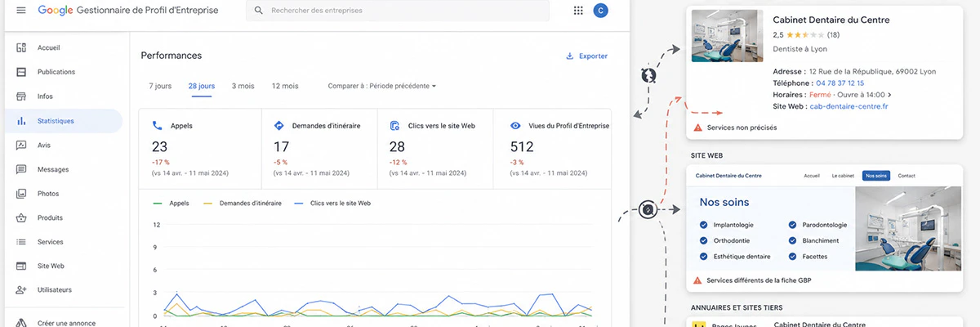Click the 2,5 star rating

click(806, 35)
